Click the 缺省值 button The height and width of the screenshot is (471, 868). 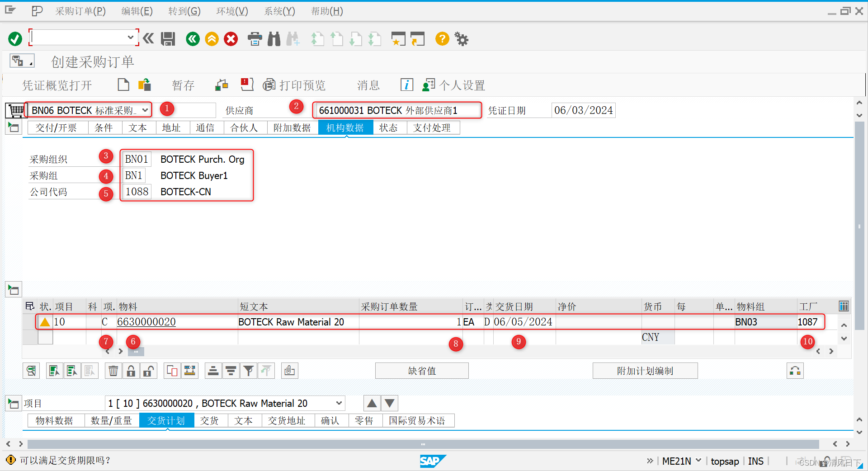click(422, 371)
